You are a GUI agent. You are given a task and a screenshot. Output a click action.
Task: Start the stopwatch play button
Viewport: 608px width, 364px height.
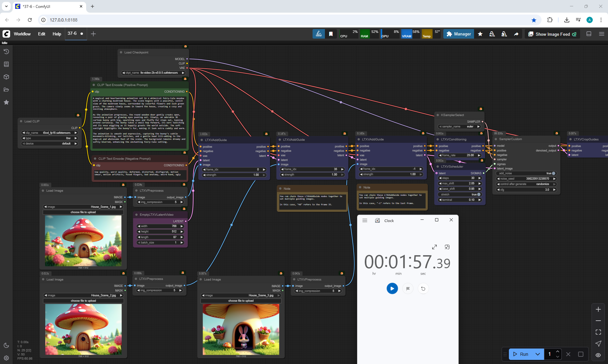(x=392, y=288)
